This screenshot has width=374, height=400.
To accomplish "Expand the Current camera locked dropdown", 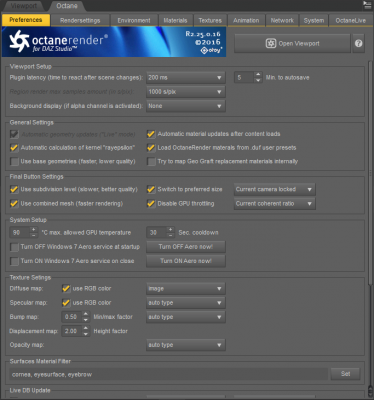I will [275, 189].
